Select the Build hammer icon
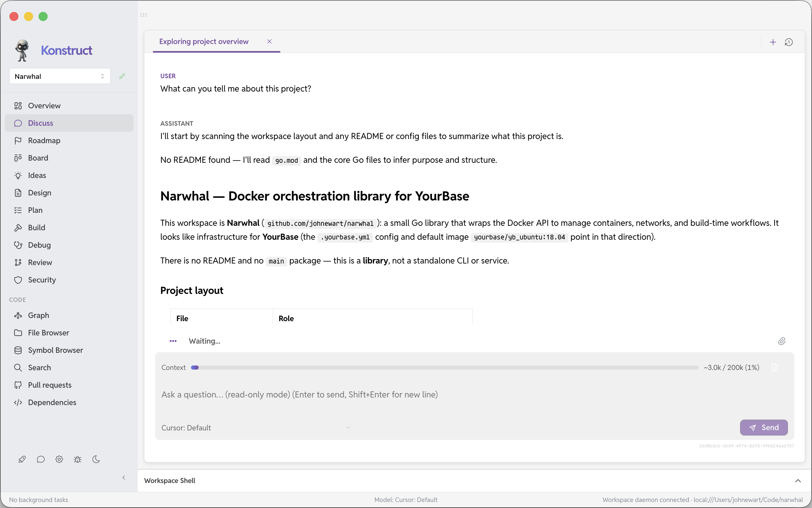Screen dimensions: 812x508 [18, 228]
